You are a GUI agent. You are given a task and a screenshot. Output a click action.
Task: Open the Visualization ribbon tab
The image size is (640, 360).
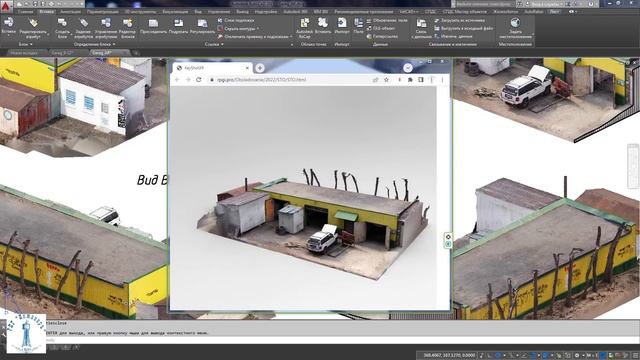click(175, 12)
